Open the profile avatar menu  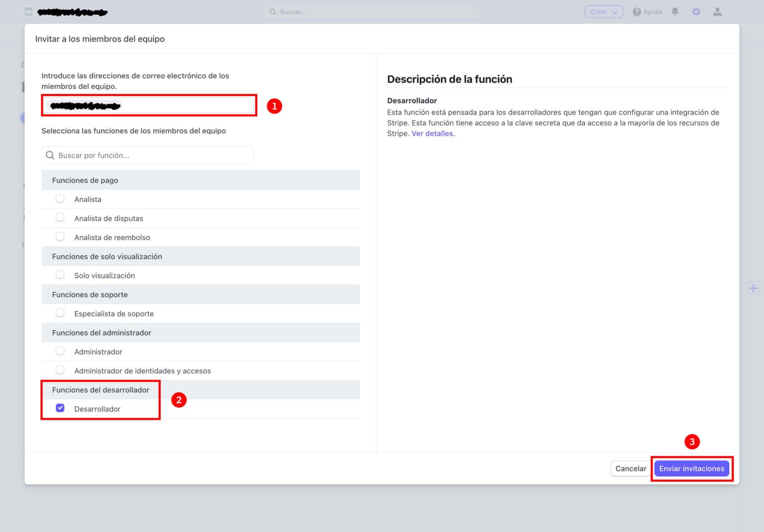(717, 11)
